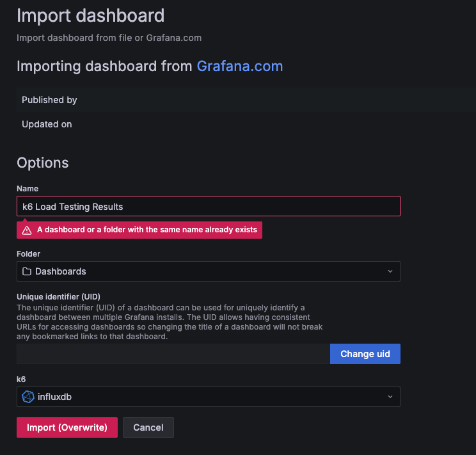Image resolution: width=476 pixels, height=455 pixels.
Task: Open the influxdb data source dropdown
Action: pyautogui.click(x=209, y=397)
